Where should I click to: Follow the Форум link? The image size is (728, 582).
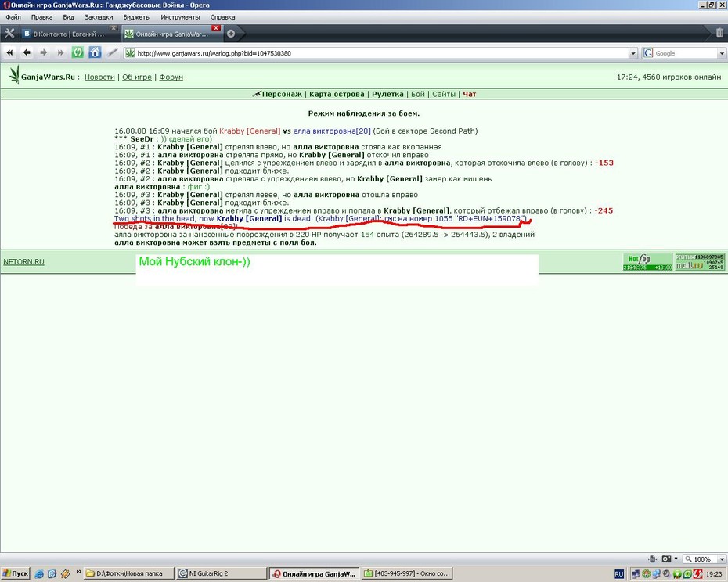pyautogui.click(x=171, y=77)
